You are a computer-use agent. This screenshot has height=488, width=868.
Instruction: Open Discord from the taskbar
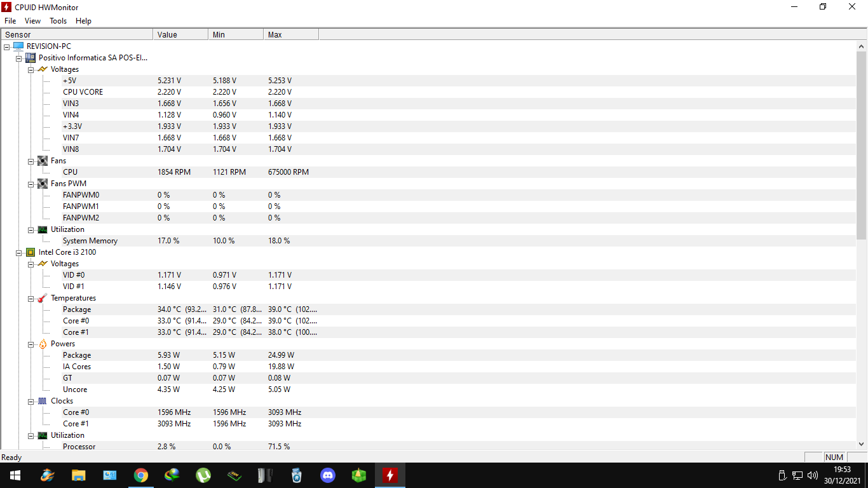pos(328,475)
